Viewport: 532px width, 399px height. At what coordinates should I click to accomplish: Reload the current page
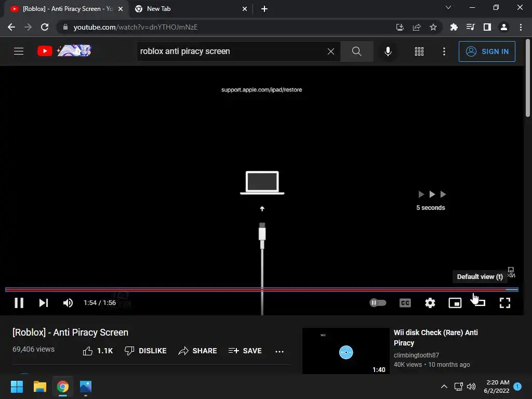pyautogui.click(x=45, y=27)
